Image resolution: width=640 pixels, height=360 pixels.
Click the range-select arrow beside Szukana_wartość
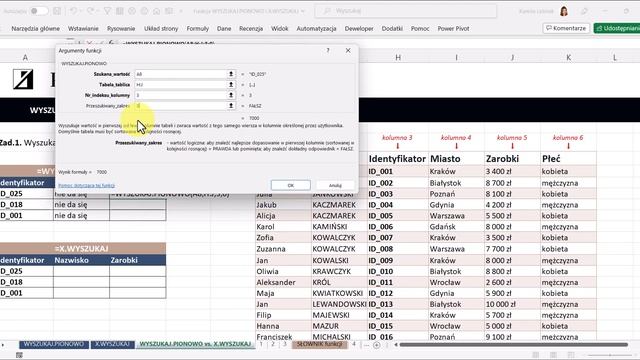pyautogui.click(x=231, y=74)
